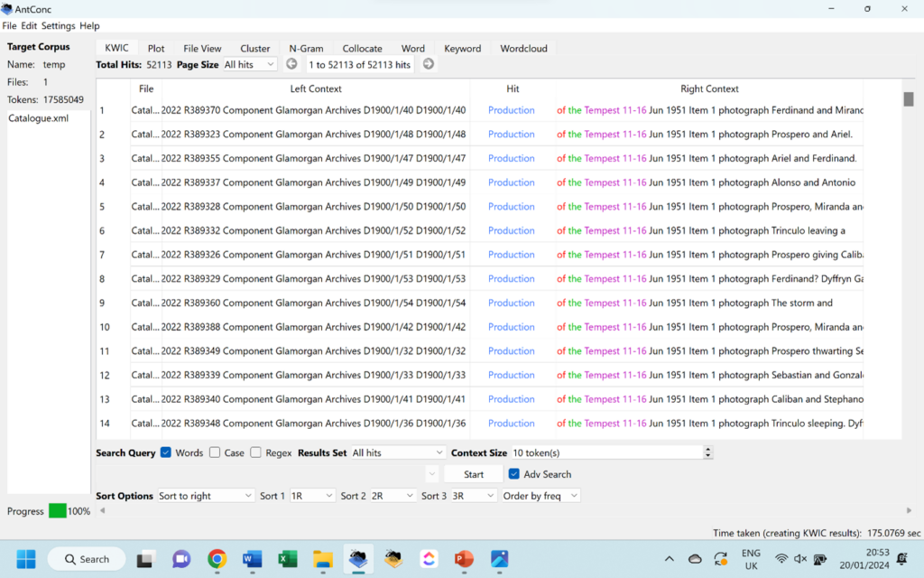
Task: Click the Production hit in row 1
Action: (511, 109)
